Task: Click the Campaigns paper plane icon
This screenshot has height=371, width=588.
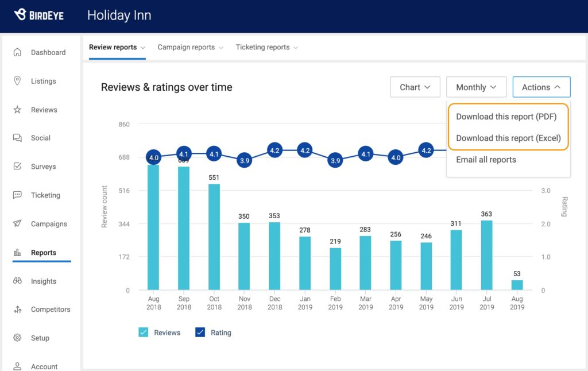Action: click(17, 223)
